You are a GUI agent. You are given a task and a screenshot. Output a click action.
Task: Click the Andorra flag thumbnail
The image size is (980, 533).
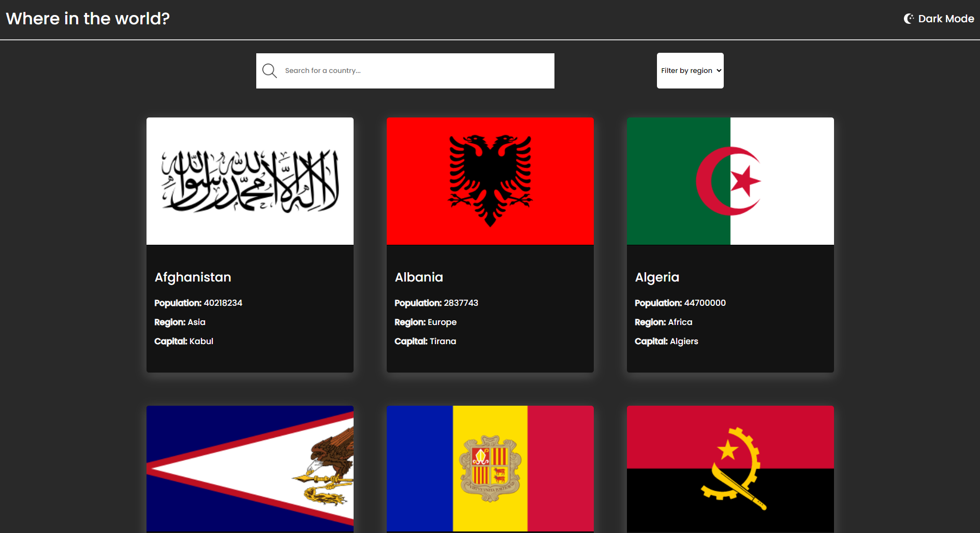point(490,468)
